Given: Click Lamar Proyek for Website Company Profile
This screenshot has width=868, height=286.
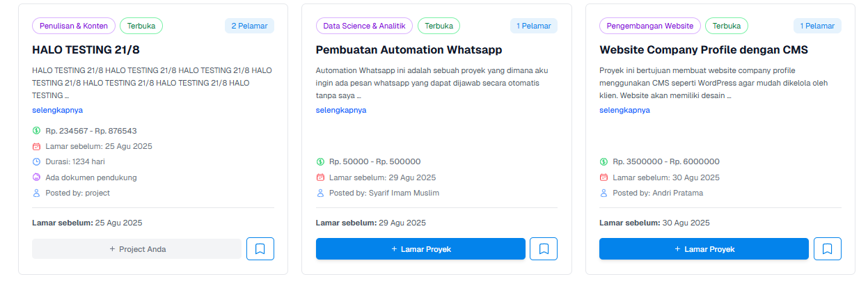Looking at the screenshot, I should pos(704,248).
